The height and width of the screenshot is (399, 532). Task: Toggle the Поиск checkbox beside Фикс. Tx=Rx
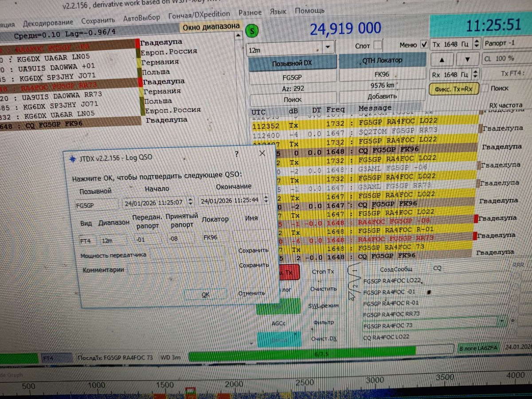tap(485, 88)
